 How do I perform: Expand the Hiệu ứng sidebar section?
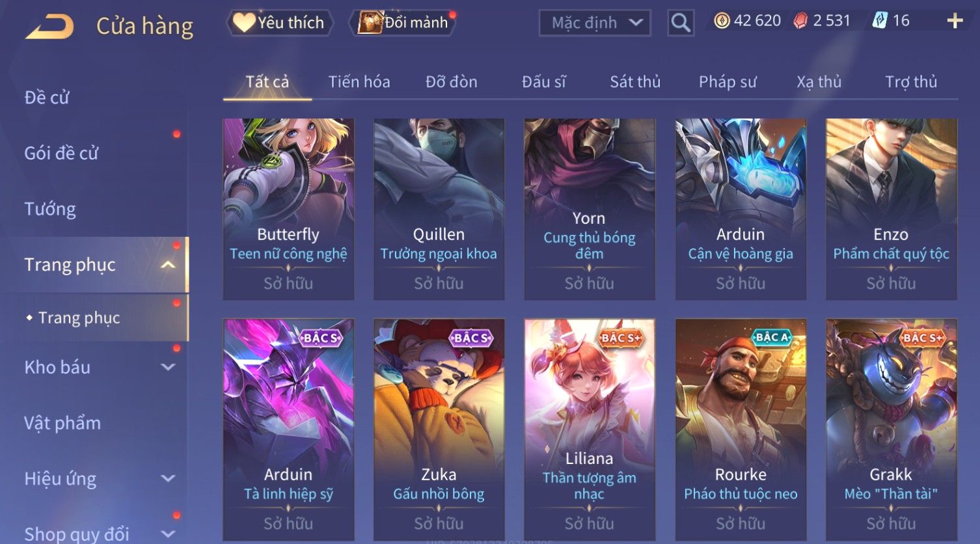pos(168,479)
